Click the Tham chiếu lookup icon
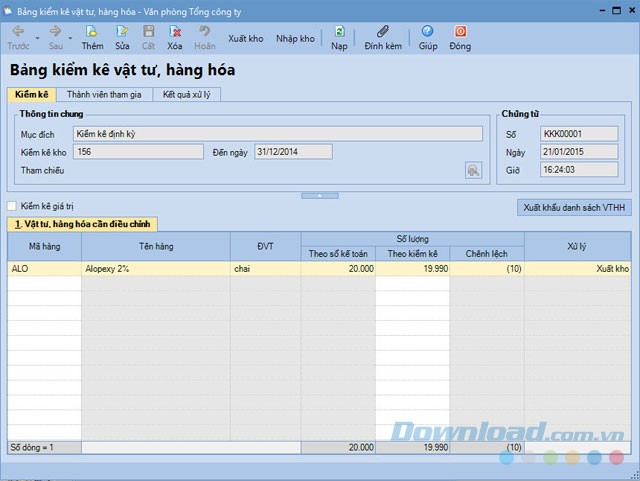The height and width of the screenshot is (481, 640). [473, 171]
